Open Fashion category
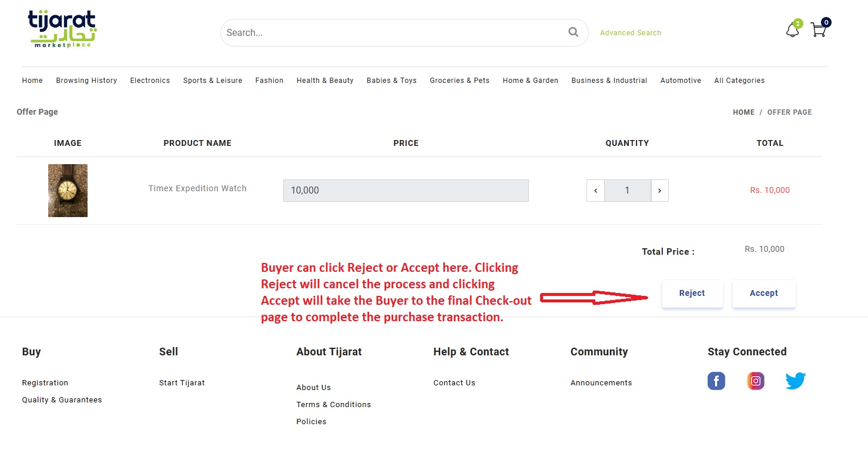The image size is (868, 453). (269, 81)
